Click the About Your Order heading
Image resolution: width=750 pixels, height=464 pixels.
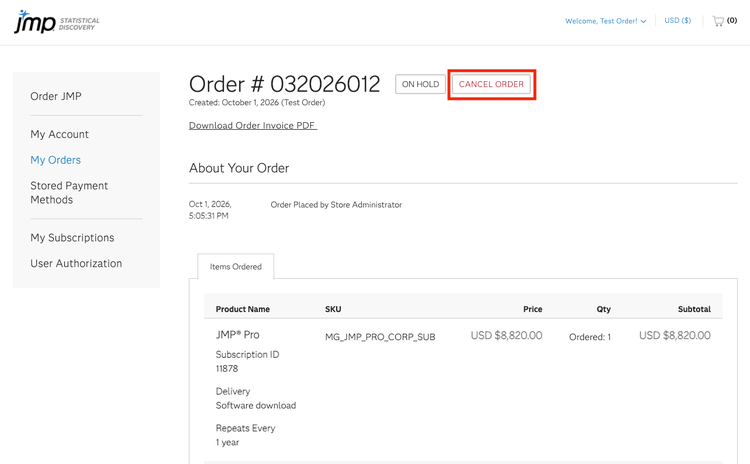239,168
